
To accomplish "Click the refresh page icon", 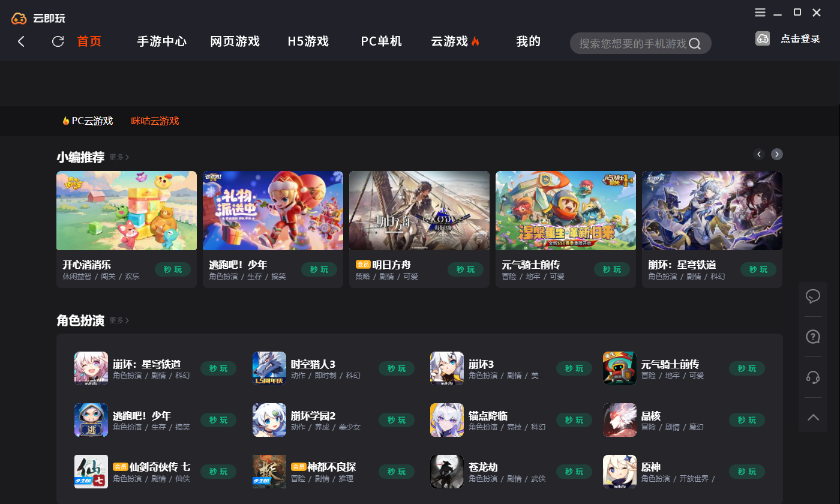I will coord(58,41).
